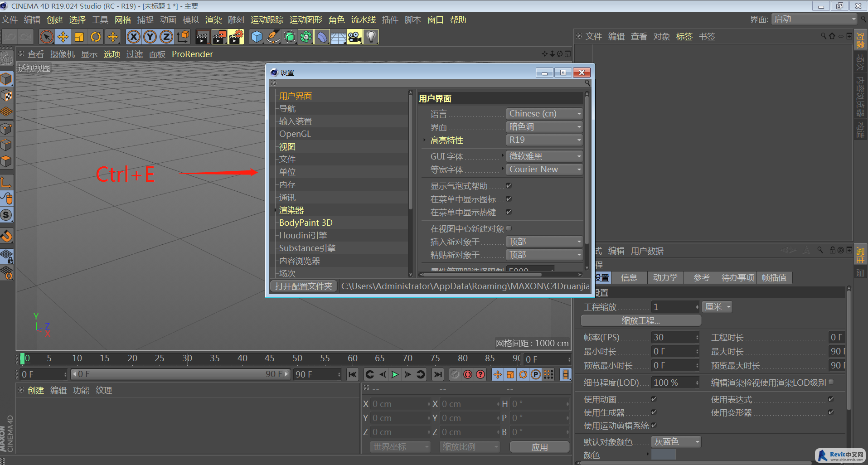Open language dropdown Chinese (cn)

click(x=544, y=113)
